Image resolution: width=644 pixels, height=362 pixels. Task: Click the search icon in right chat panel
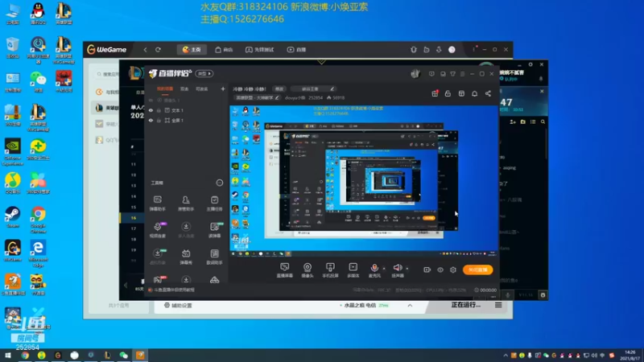543,122
